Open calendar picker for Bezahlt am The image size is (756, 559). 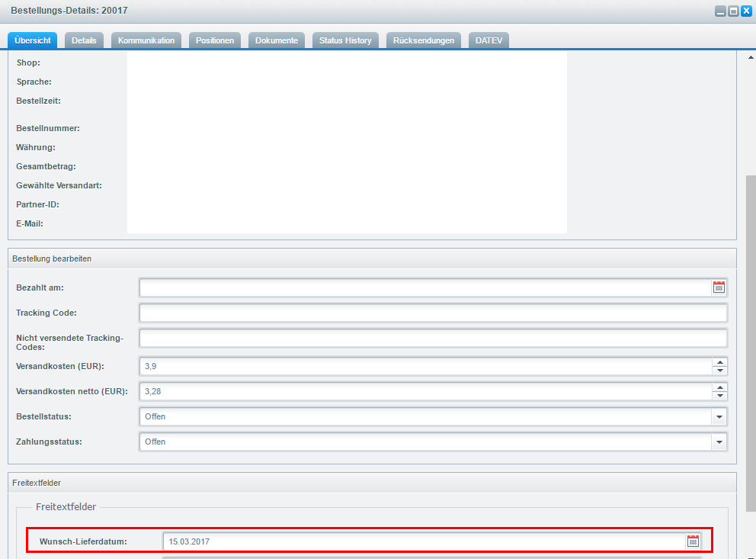coord(719,288)
